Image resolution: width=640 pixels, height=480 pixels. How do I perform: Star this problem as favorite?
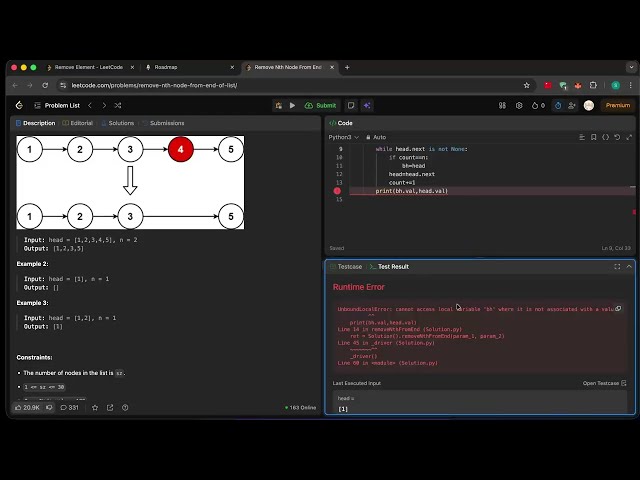(95, 407)
